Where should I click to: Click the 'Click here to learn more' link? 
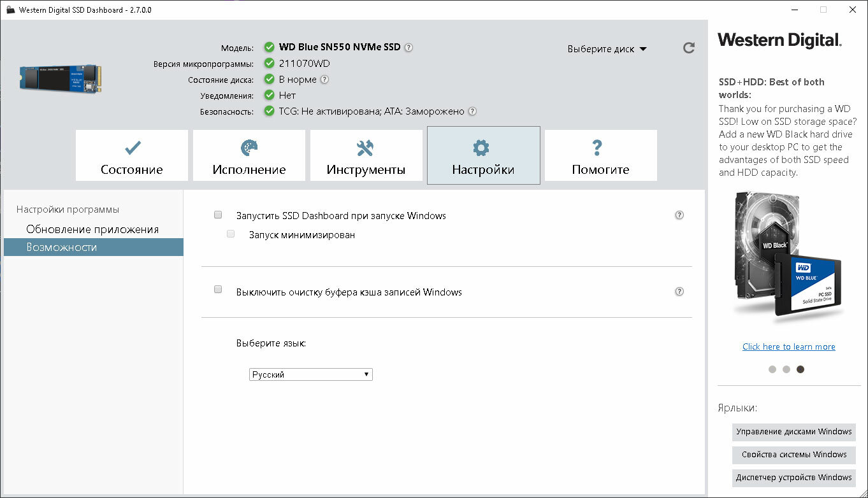788,346
